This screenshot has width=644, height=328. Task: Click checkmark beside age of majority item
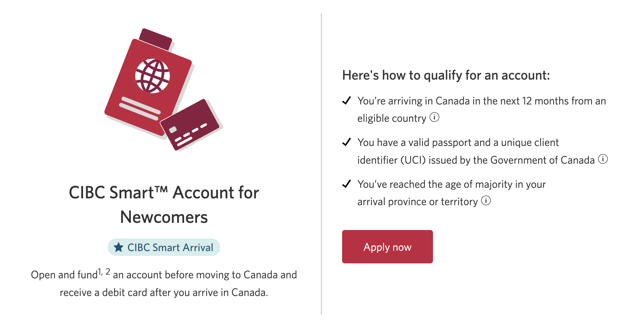(x=347, y=184)
